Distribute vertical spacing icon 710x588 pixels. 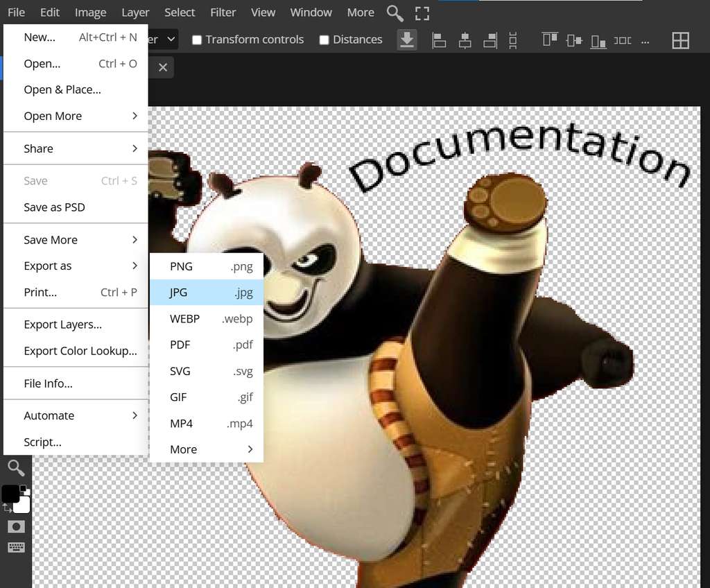(512, 40)
